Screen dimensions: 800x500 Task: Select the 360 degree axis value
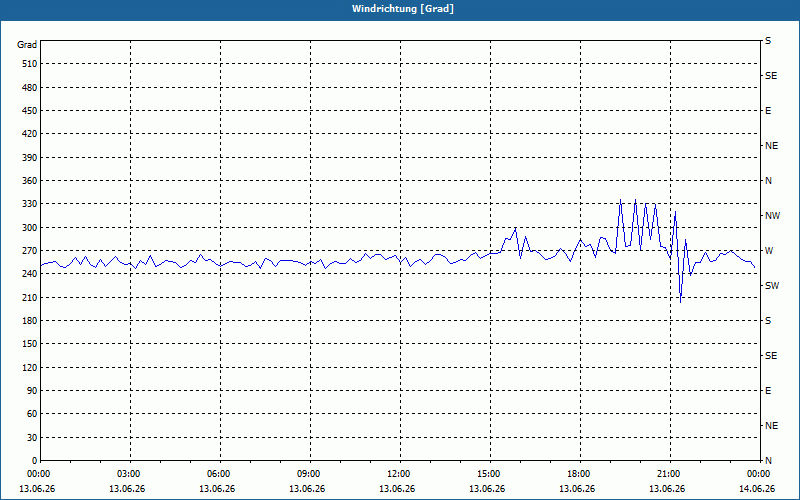(x=30, y=181)
